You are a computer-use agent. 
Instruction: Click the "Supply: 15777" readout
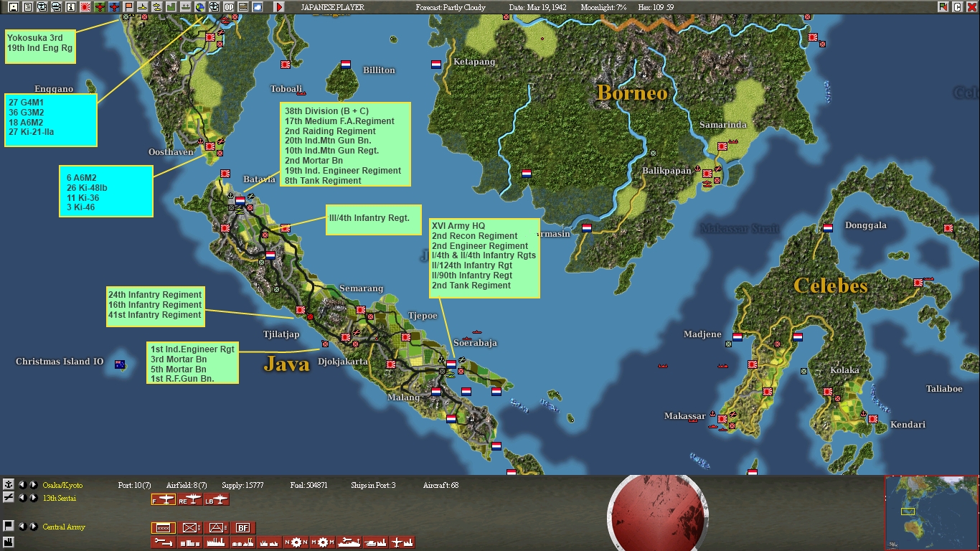pyautogui.click(x=243, y=486)
